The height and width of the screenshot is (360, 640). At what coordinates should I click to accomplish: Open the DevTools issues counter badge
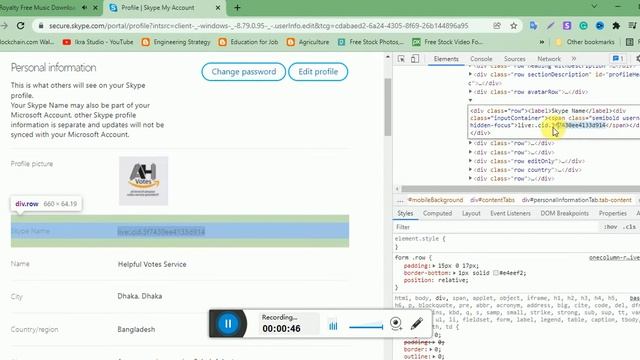tap(618, 58)
